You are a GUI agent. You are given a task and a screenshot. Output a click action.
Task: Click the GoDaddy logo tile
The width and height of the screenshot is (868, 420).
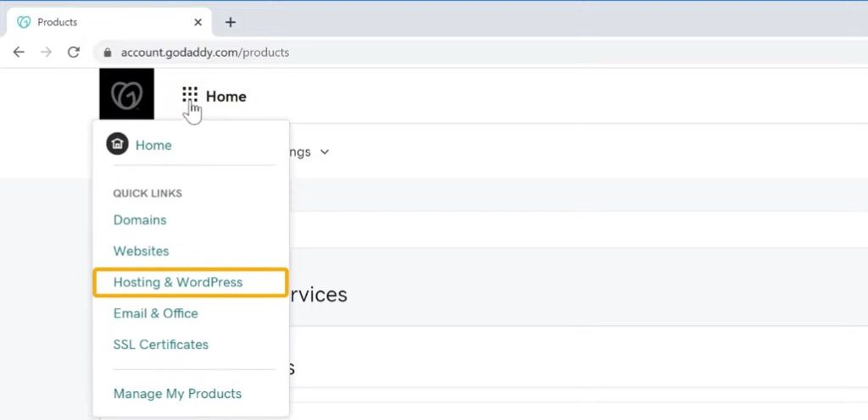(x=127, y=95)
